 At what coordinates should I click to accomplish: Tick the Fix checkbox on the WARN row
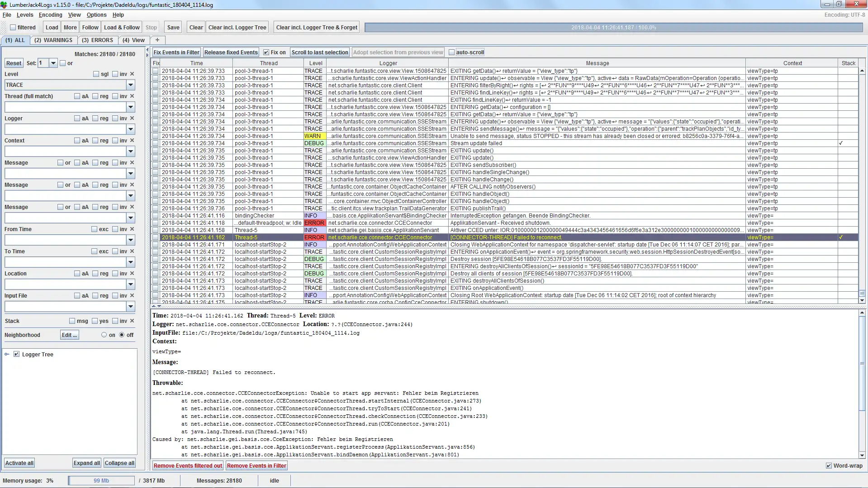coord(156,136)
